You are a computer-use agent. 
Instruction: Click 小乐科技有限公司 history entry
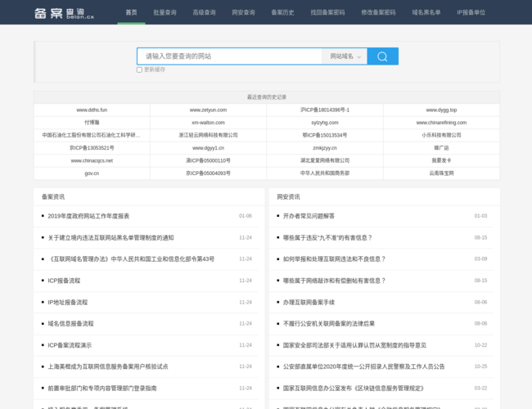point(441,135)
